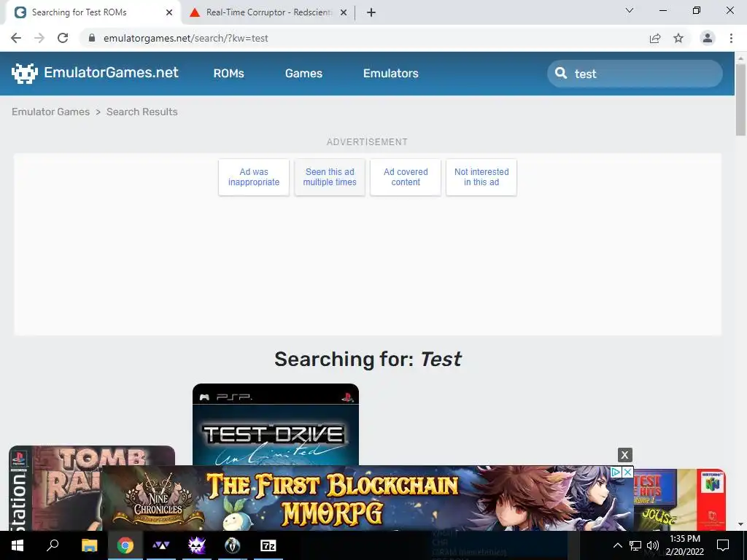Go back using the browser back arrow
Viewport: 747px width, 560px height.
pyautogui.click(x=16, y=38)
